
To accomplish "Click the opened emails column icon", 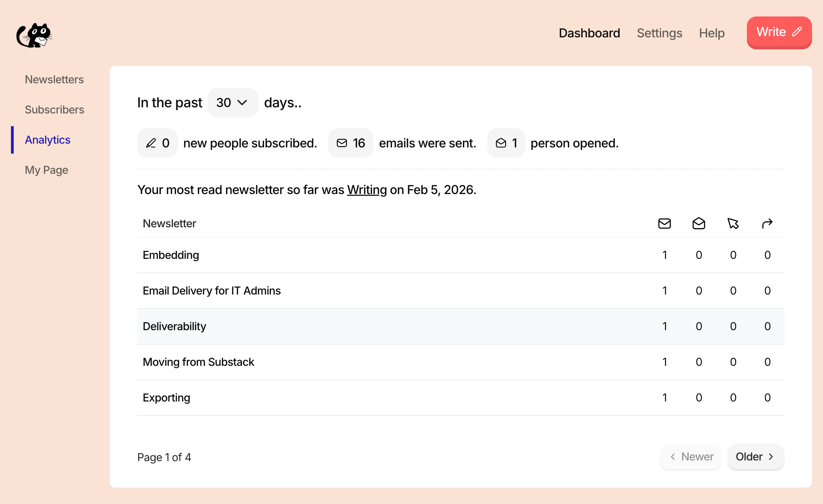I will coord(699,224).
